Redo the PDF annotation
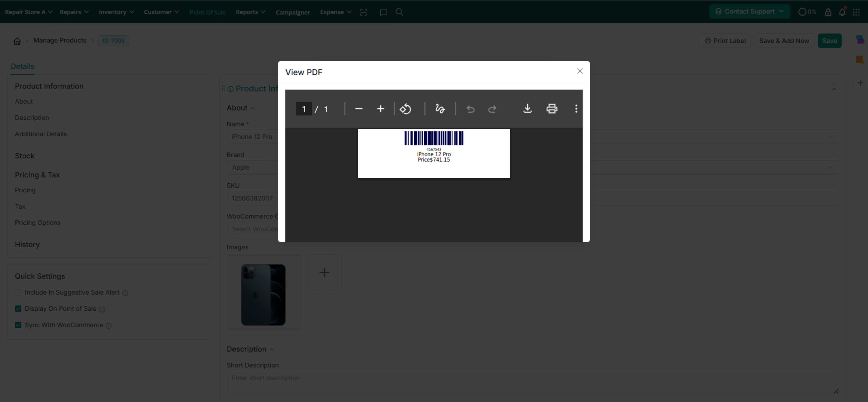Image resolution: width=868 pixels, height=402 pixels. point(492,109)
